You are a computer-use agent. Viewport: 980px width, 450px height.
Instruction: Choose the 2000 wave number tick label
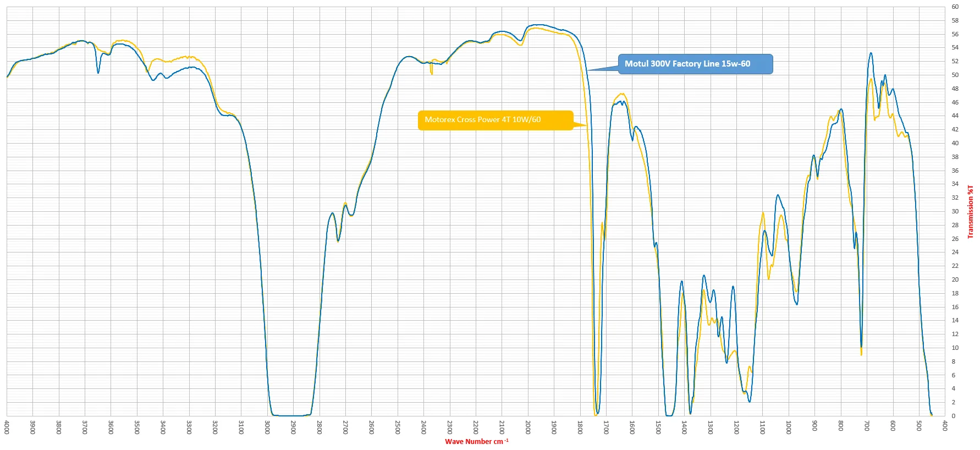[x=528, y=427]
